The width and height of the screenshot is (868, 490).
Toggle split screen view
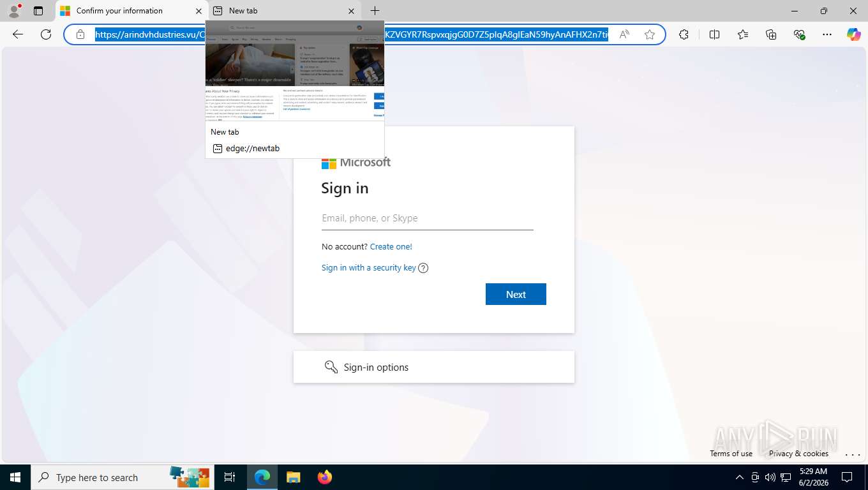tap(715, 34)
